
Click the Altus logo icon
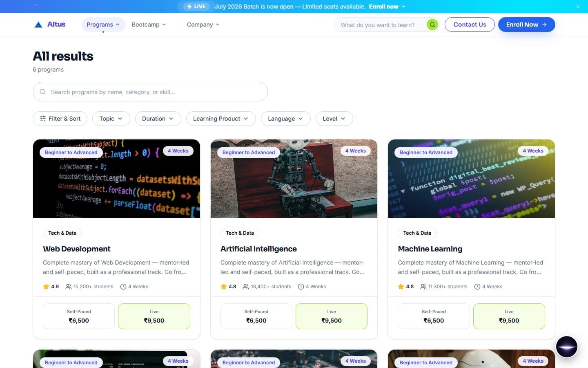[x=38, y=25]
